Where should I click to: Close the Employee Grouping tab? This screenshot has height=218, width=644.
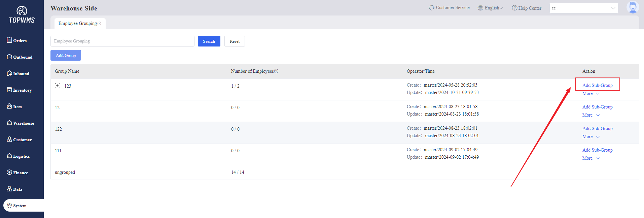coord(99,24)
